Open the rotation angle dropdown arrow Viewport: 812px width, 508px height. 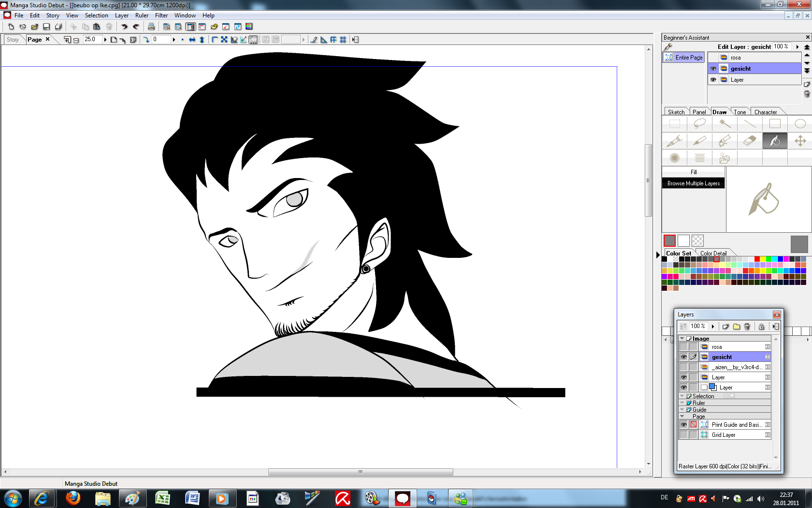click(x=174, y=40)
